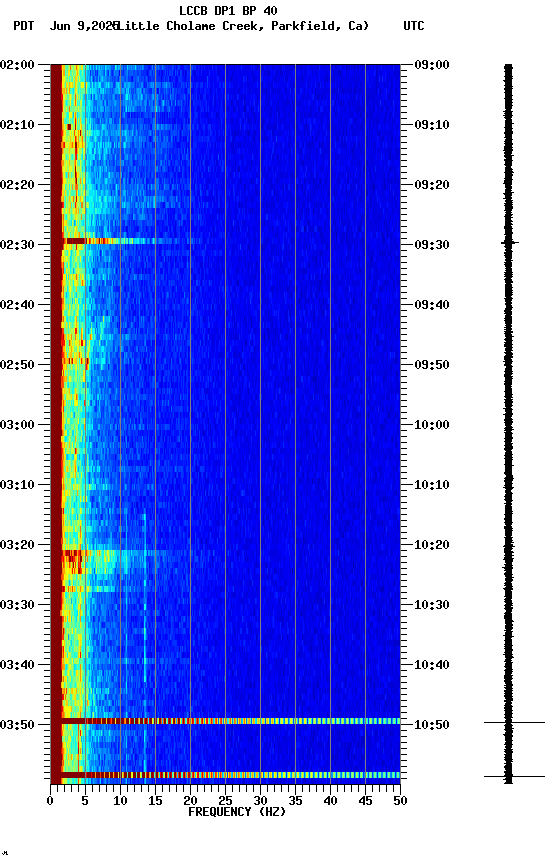Click the "15" frequency axis label

tap(155, 801)
